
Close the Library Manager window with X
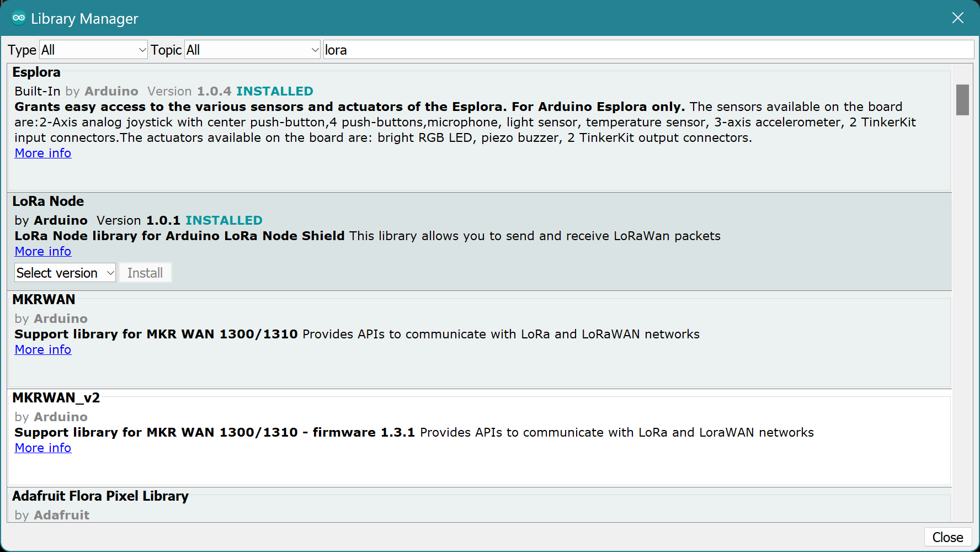click(957, 18)
